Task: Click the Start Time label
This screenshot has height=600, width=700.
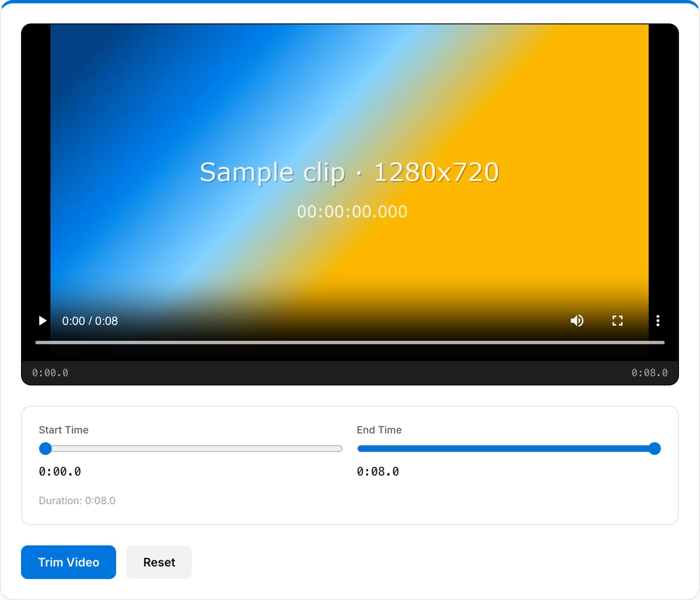Action: coord(64,430)
